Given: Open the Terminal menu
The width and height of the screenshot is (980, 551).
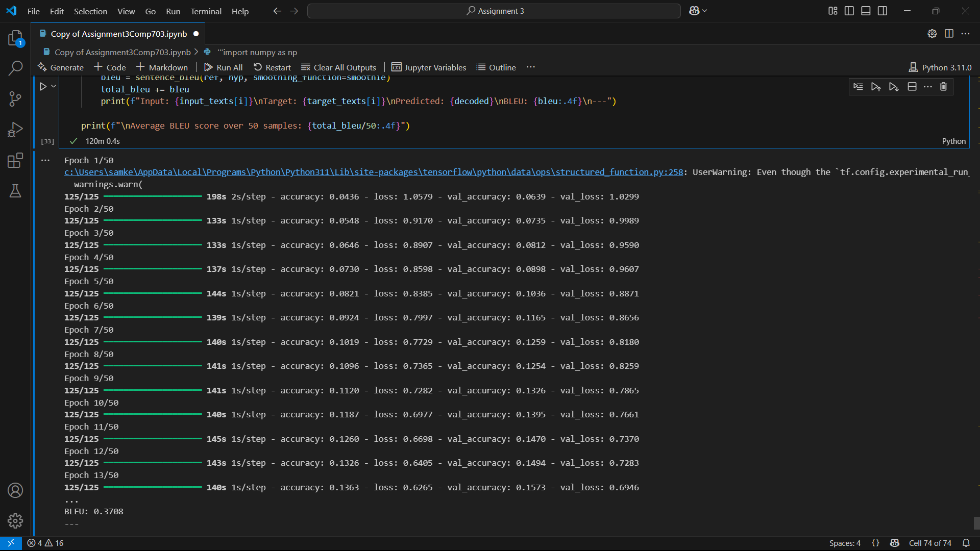Looking at the screenshot, I should [x=206, y=11].
